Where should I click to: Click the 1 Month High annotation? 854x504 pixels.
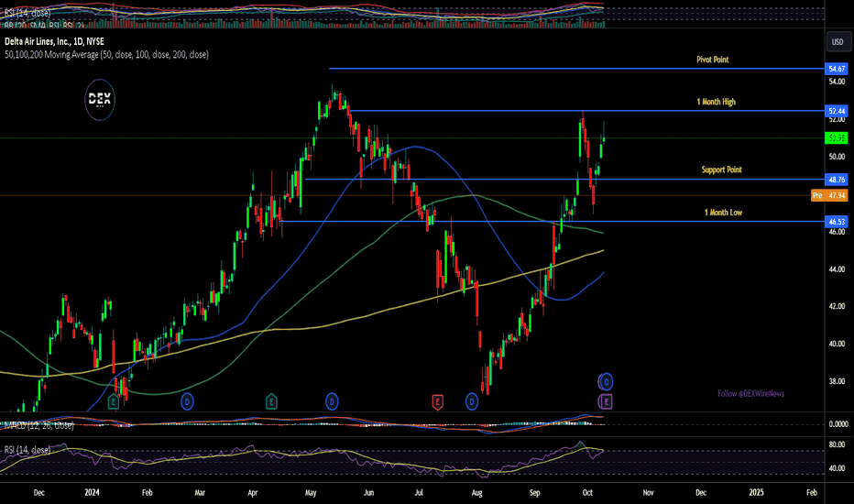[717, 102]
